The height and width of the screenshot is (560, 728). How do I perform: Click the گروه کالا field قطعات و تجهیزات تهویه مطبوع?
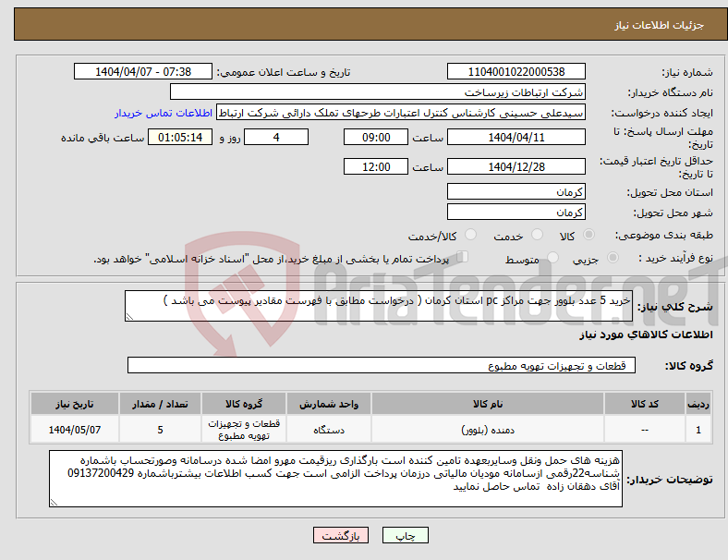(382, 365)
